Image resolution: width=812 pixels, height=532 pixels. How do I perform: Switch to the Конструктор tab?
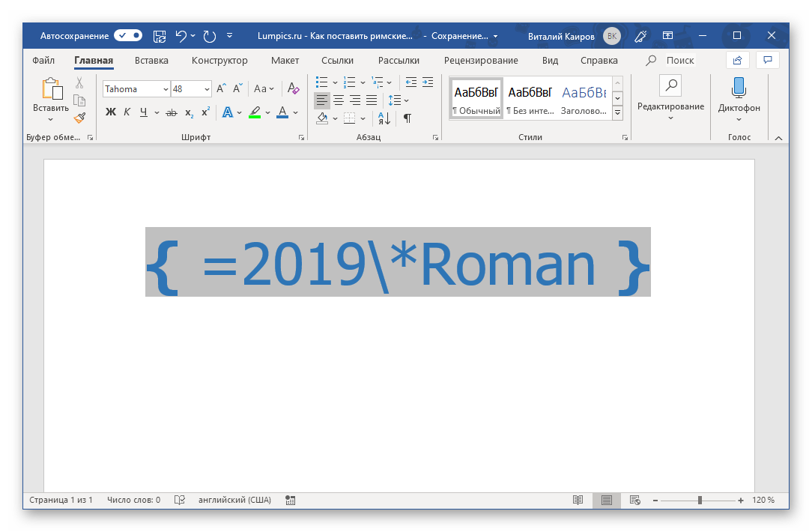[x=219, y=60]
